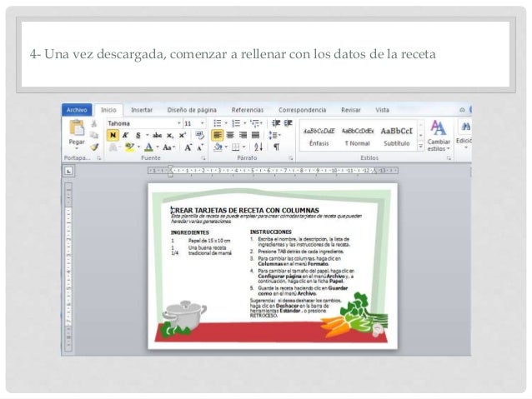Switch to the Insertar tab

coord(141,109)
